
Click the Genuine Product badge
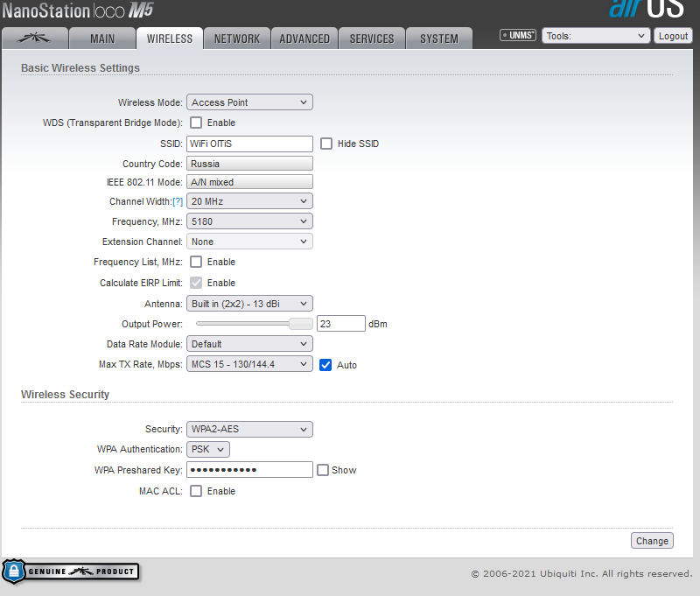[x=71, y=571]
